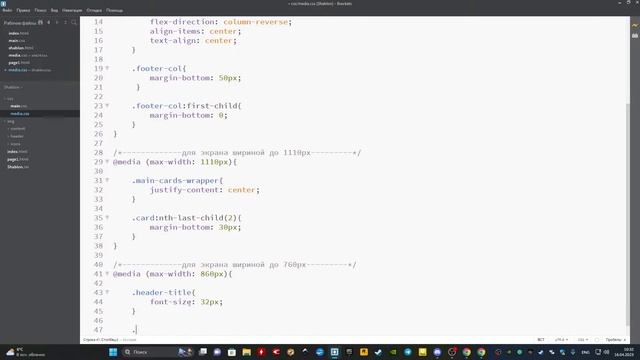Open shablon.html in working files list
Screen dimensions: 640x360
[21, 48]
